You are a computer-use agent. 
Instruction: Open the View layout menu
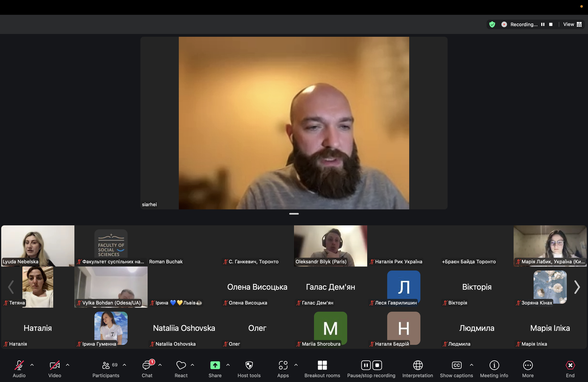pos(572,24)
